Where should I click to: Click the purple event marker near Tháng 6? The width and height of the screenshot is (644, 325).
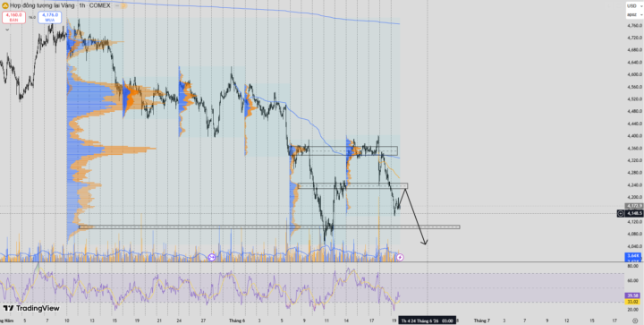[212, 257]
